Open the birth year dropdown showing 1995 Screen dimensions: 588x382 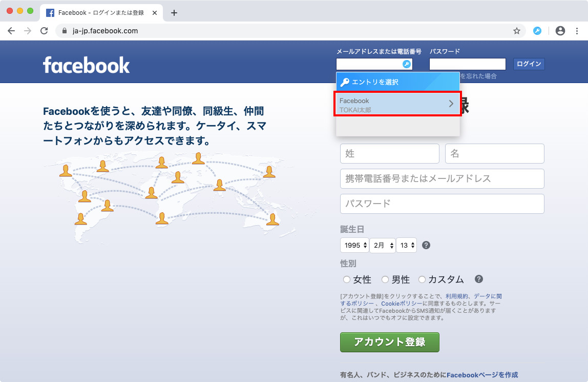(x=354, y=245)
